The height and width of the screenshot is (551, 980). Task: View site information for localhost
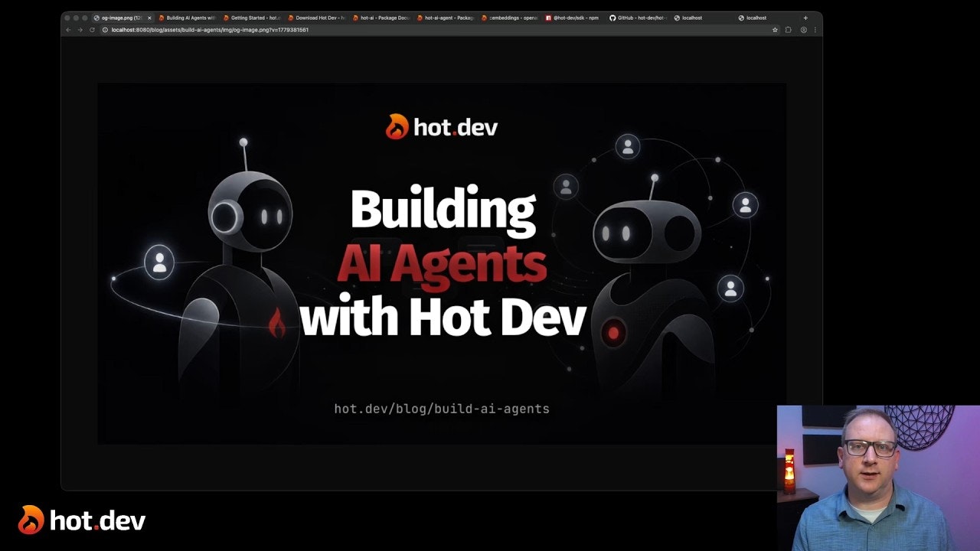105,30
